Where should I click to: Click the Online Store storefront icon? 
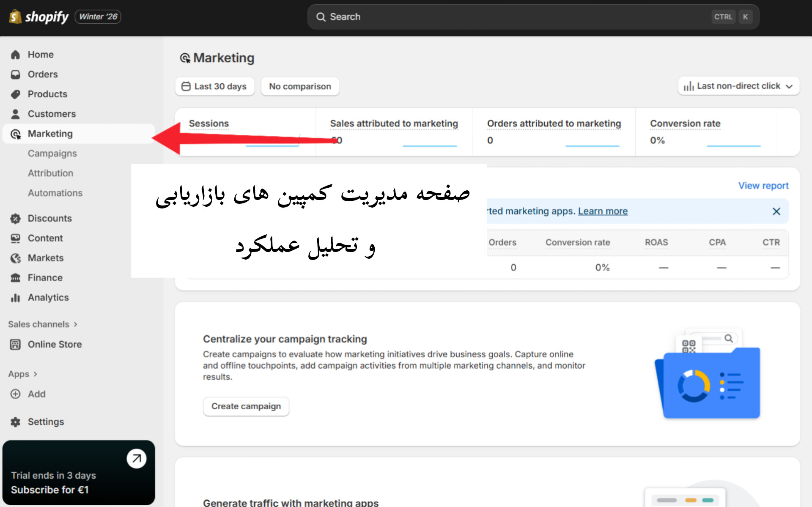click(16, 345)
